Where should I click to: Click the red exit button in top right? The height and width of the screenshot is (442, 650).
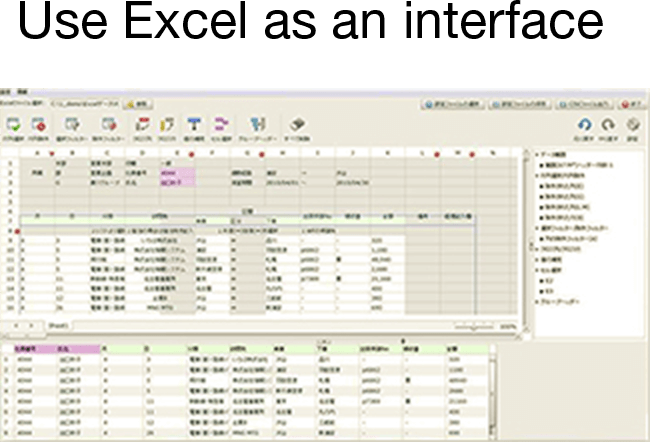pos(632,104)
